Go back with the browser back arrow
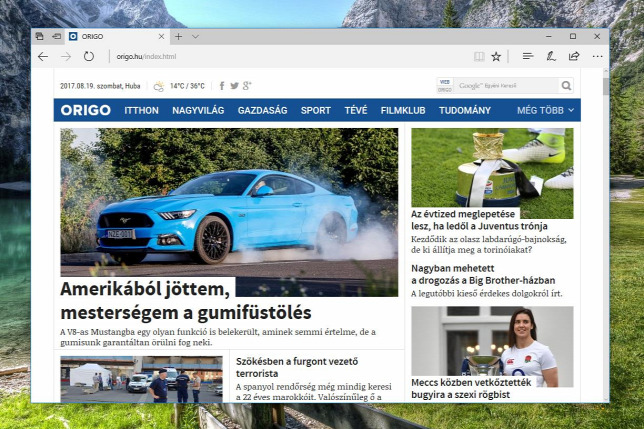644x429 pixels. pyautogui.click(x=43, y=56)
